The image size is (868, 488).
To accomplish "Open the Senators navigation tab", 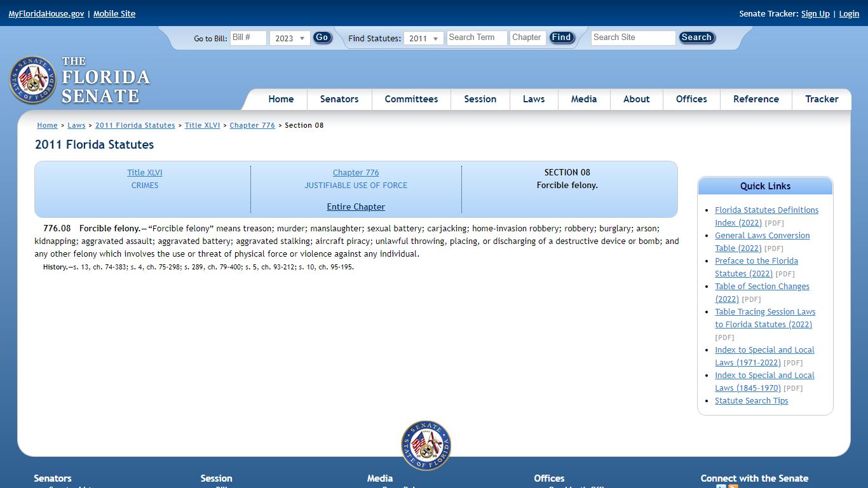I will pyautogui.click(x=339, y=99).
